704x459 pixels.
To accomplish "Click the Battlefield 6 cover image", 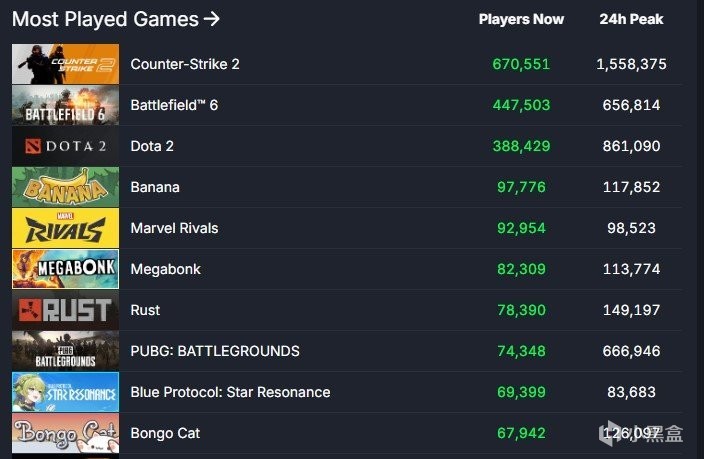I will (65, 105).
